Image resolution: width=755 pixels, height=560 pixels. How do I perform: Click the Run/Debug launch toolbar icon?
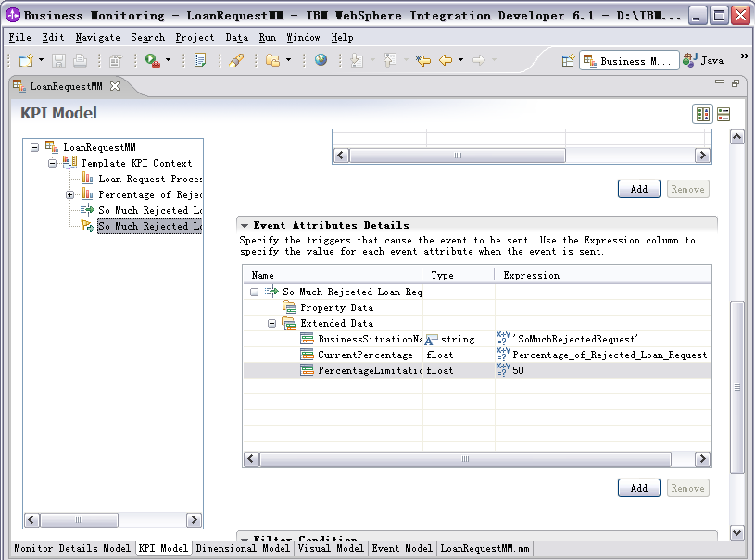(153, 60)
